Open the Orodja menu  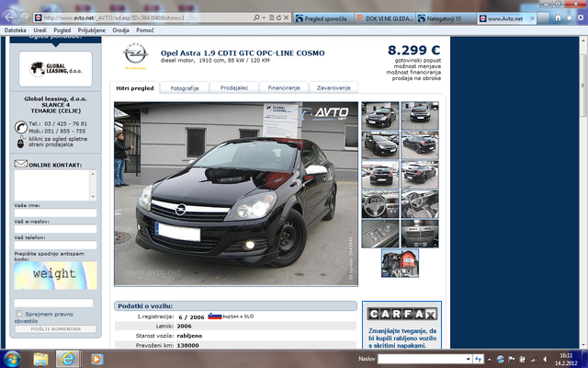(x=120, y=30)
